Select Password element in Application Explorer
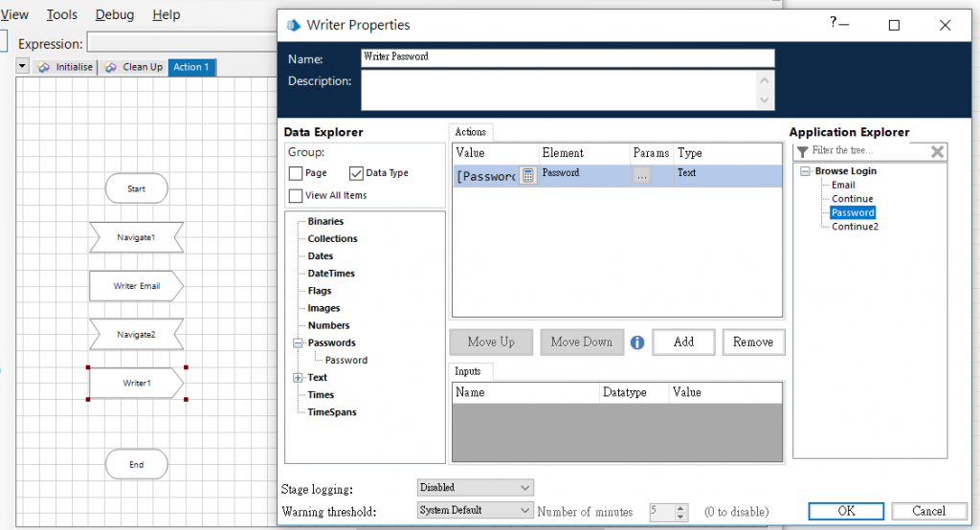 [x=853, y=212]
